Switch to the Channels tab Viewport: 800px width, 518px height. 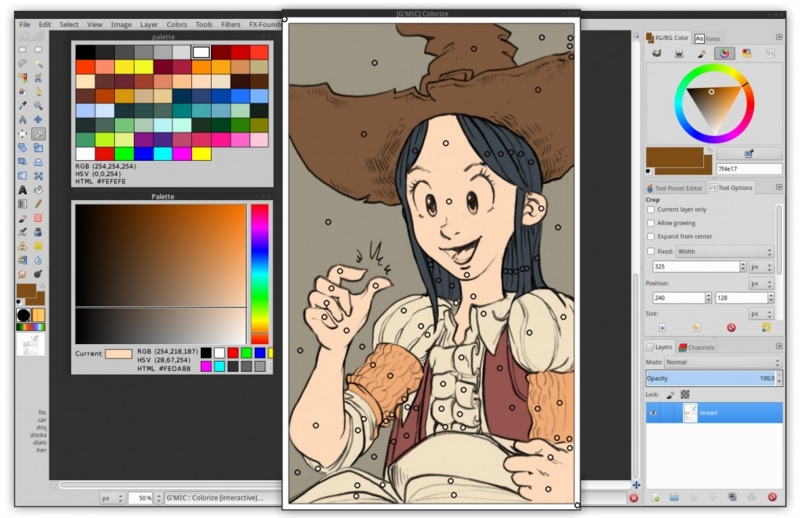(696, 348)
